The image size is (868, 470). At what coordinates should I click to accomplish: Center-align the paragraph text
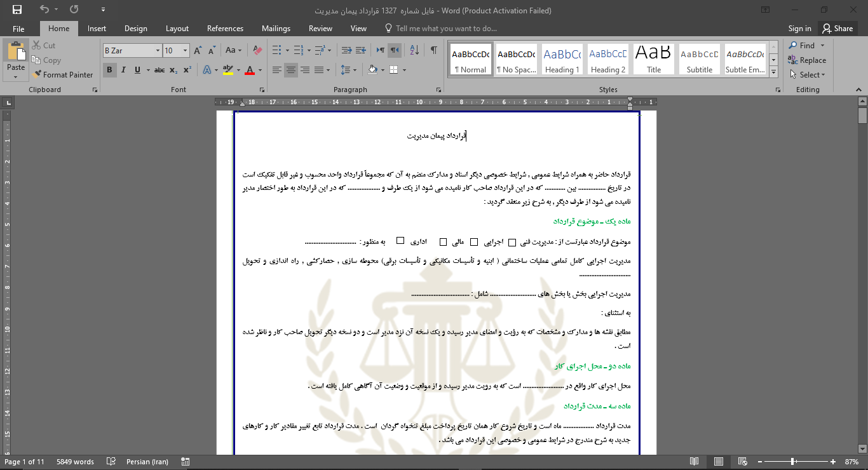(291, 70)
